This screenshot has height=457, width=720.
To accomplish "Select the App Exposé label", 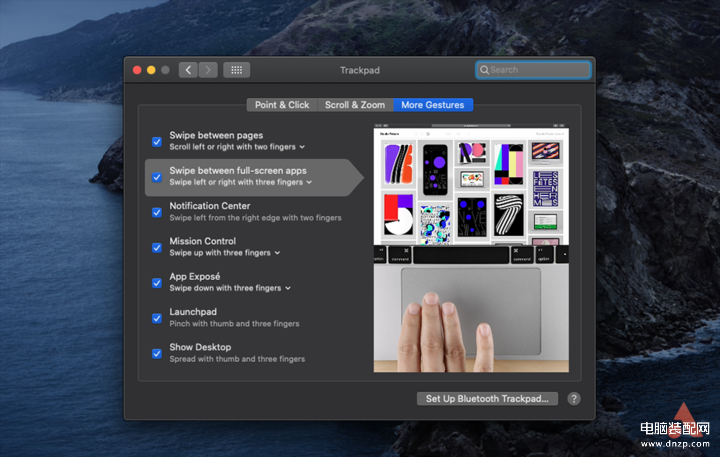I will 195,276.
